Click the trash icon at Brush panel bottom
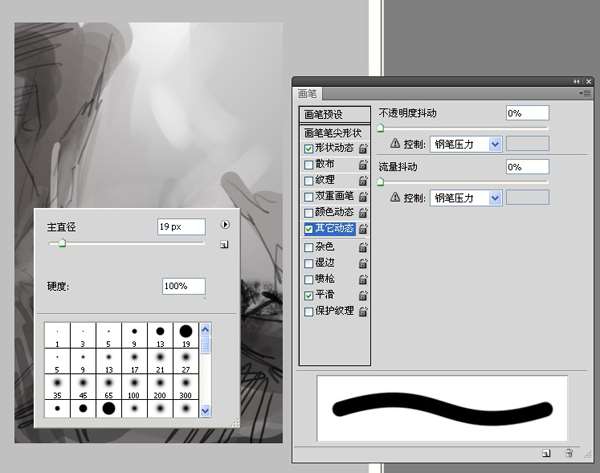 tap(569, 453)
